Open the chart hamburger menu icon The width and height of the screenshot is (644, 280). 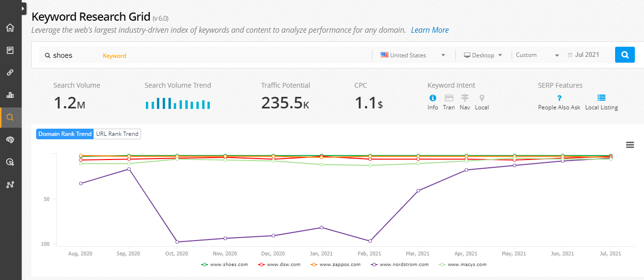coord(630,145)
